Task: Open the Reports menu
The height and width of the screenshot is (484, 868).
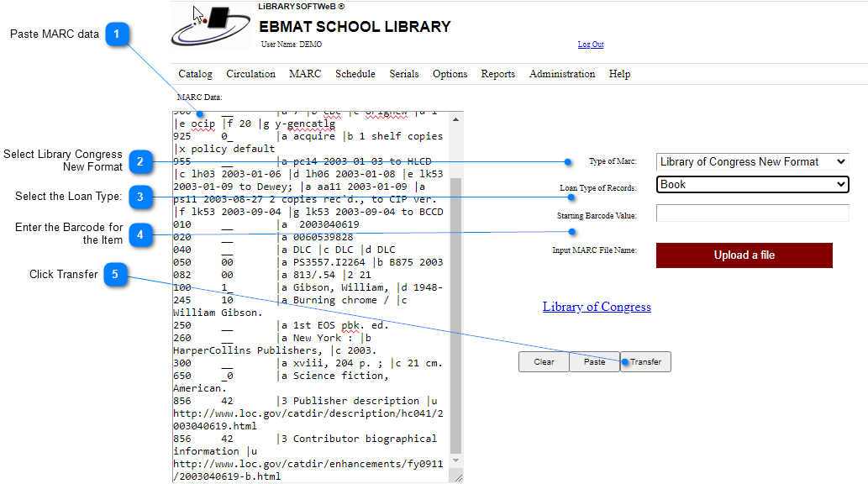Action: tap(497, 74)
